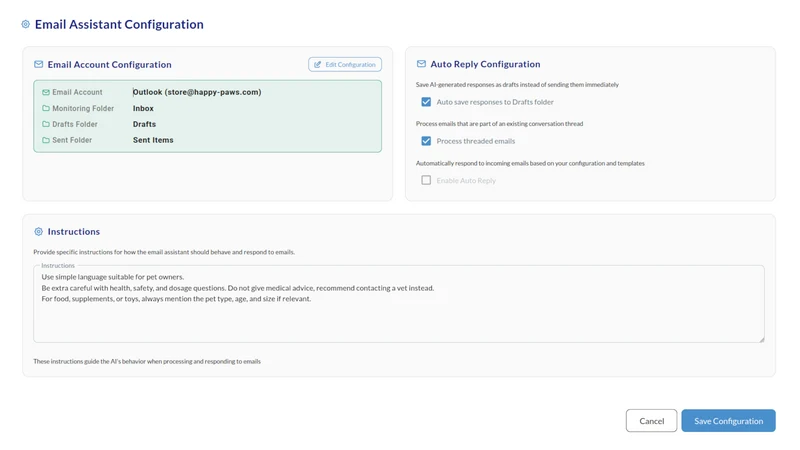Click the Inbox monitoring folder value
The width and height of the screenshot is (800, 450).
coord(143,108)
